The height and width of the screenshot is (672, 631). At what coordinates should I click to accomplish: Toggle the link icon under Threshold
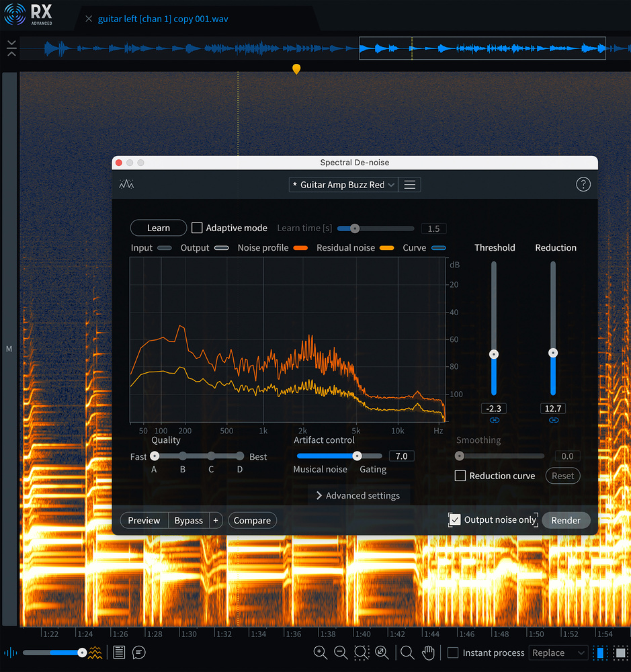[495, 421]
